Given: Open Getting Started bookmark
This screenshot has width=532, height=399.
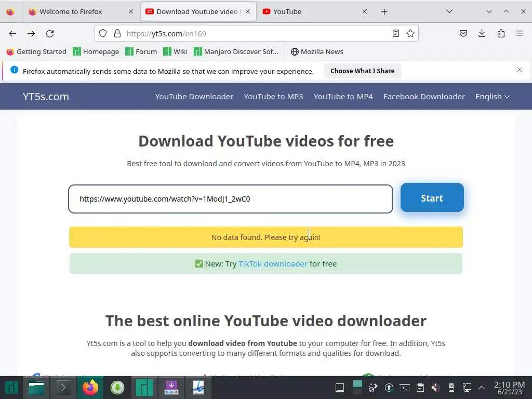Looking at the screenshot, I should click(x=37, y=51).
